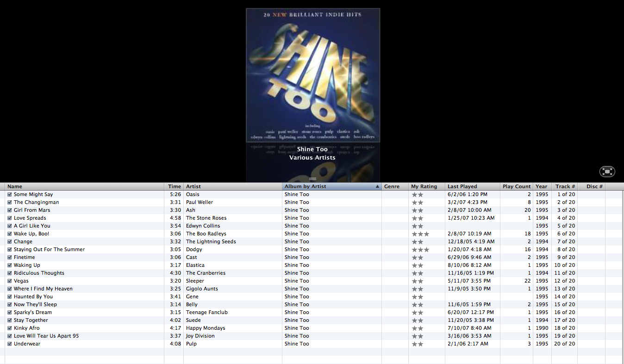This screenshot has height=364, width=624.
Task: Select the song Where I Find My Heaven
Action: click(x=43, y=289)
